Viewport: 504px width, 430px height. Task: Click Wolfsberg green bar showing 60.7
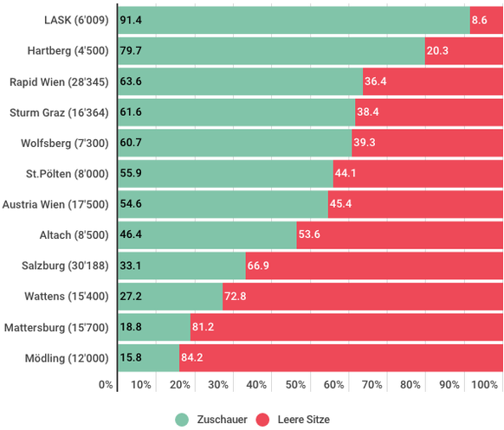click(235, 143)
